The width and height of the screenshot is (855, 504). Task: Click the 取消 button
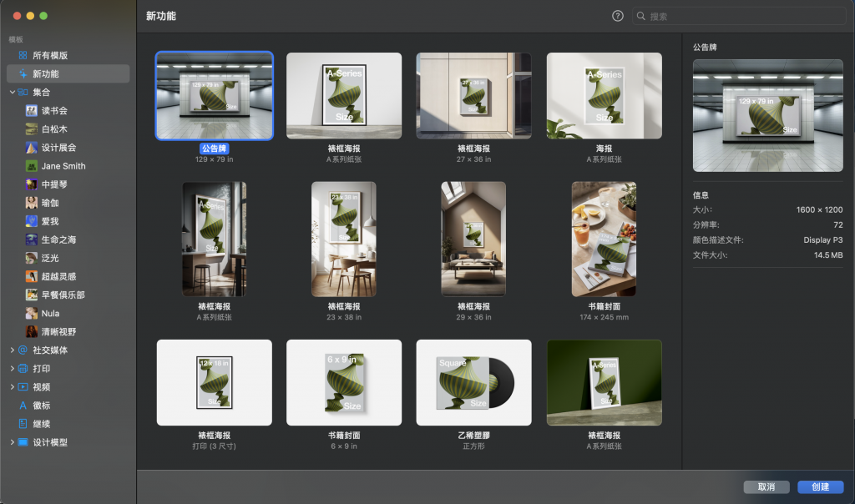coord(766,486)
